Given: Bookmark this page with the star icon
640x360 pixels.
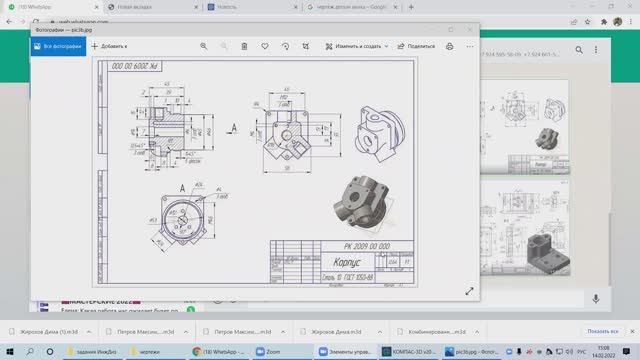Looking at the screenshot, I should (588, 22).
